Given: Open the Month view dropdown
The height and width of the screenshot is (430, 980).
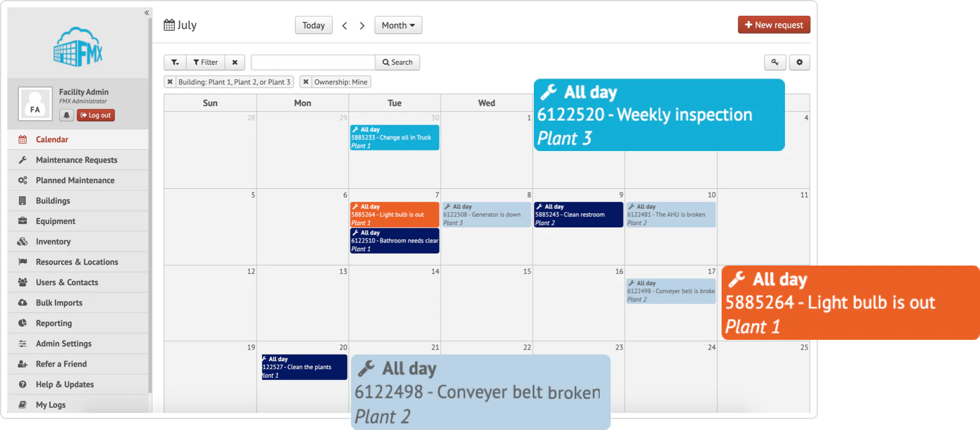Looking at the screenshot, I should [x=398, y=25].
